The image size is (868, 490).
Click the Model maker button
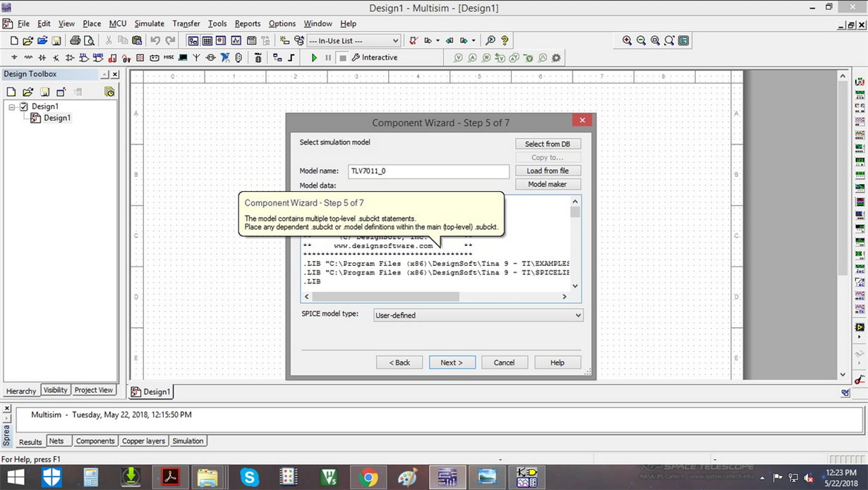click(x=548, y=184)
